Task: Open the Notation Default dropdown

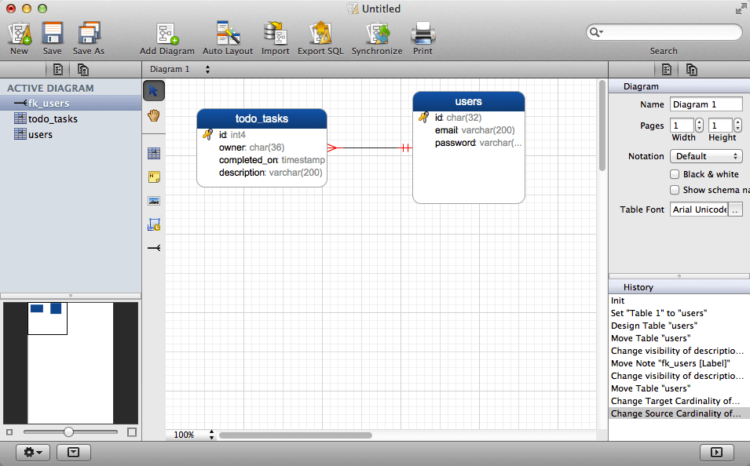Action: click(x=706, y=156)
